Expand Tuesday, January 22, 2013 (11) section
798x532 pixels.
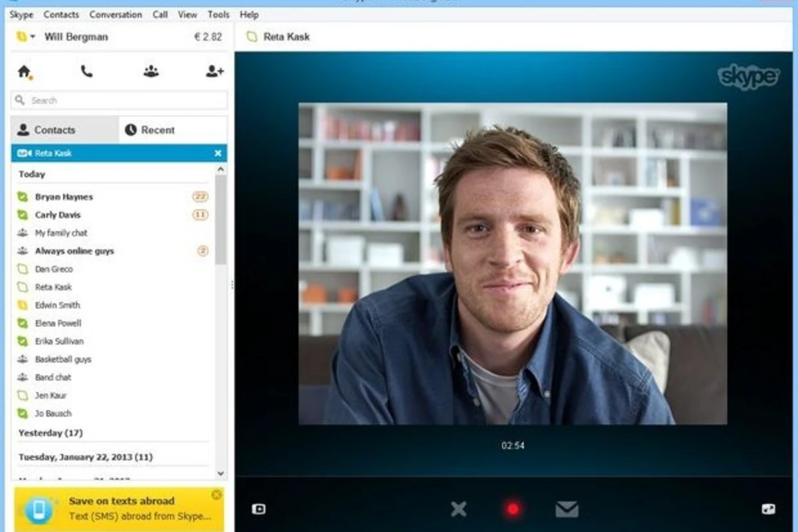point(85,457)
